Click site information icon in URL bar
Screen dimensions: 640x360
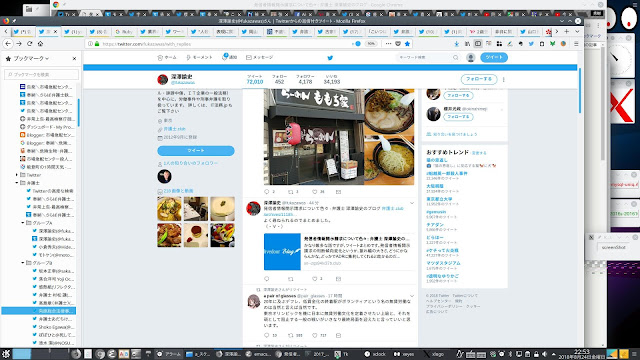pyautogui.click(x=91, y=44)
